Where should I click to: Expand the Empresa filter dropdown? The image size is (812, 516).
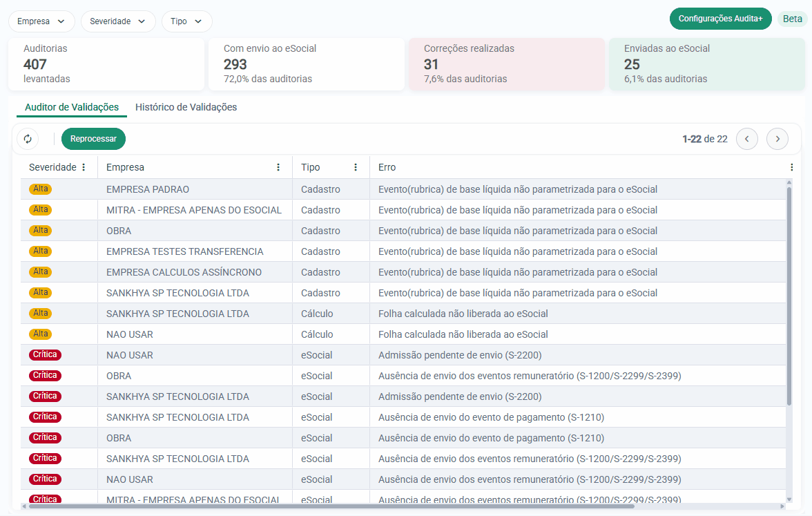pyautogui.click(x=41, y=21)
